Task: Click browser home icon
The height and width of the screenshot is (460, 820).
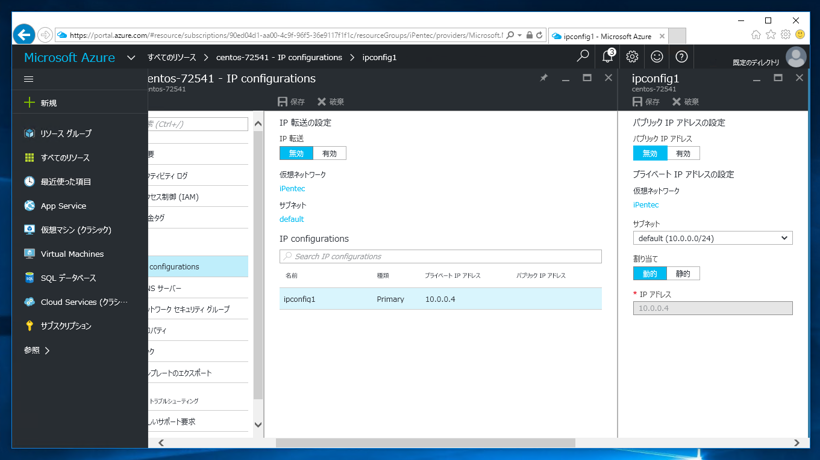Action: pos(756,34)
